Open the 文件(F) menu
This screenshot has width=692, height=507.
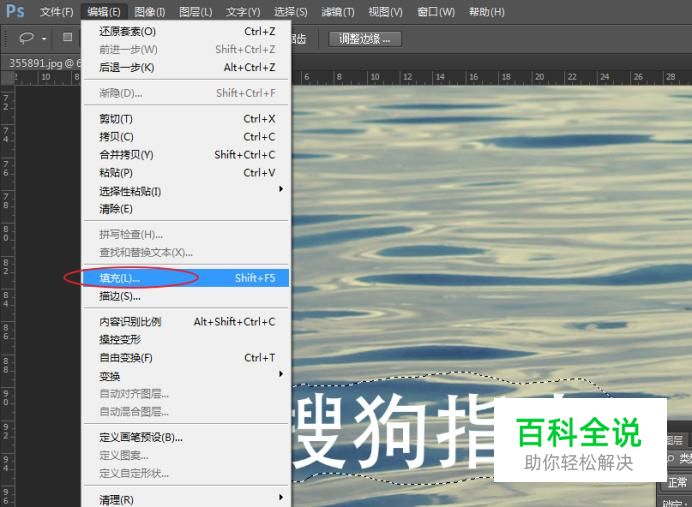click(x=56, y=11)
